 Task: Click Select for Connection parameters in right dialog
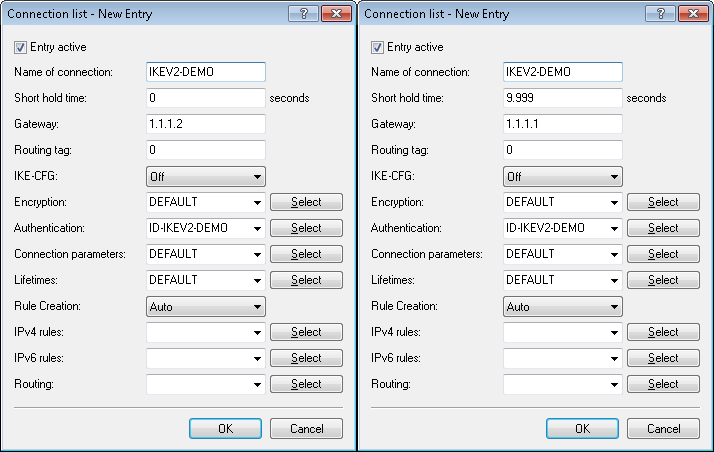tap(662, 254)
